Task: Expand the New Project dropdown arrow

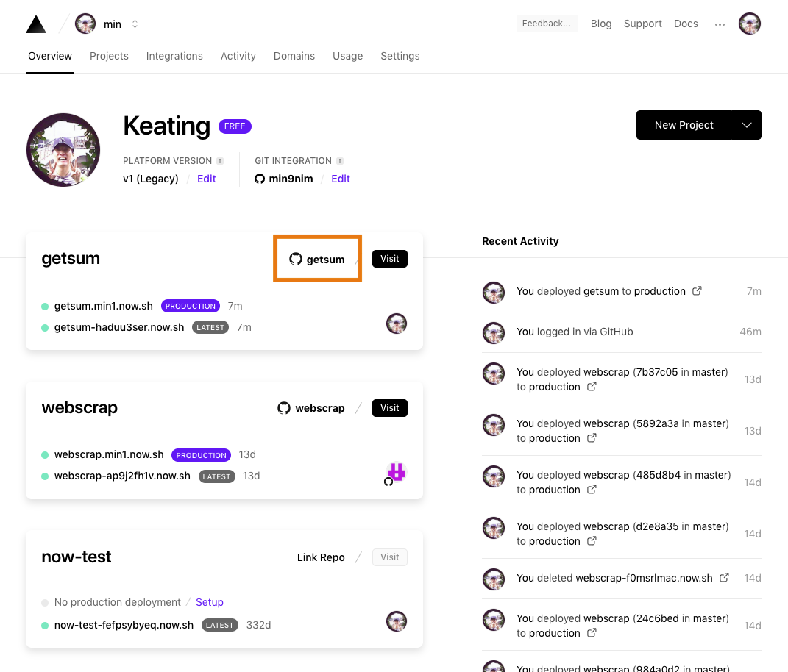Action: pos(747,125)
